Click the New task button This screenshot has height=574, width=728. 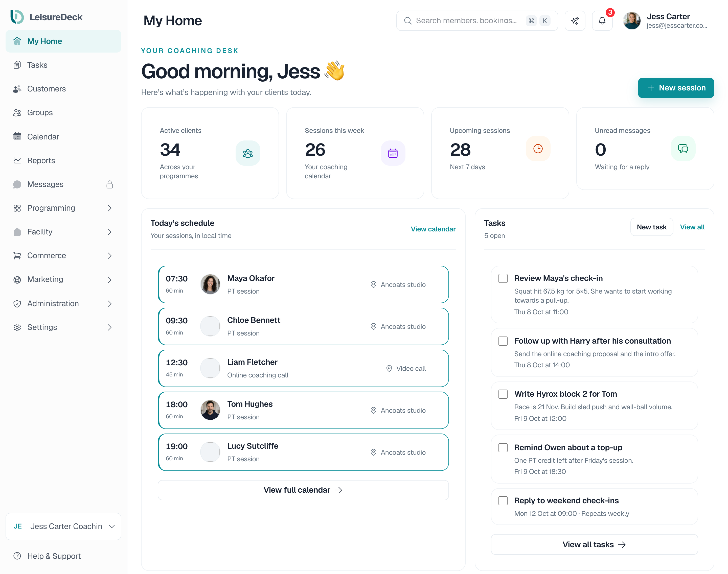[x=651, y=227]
